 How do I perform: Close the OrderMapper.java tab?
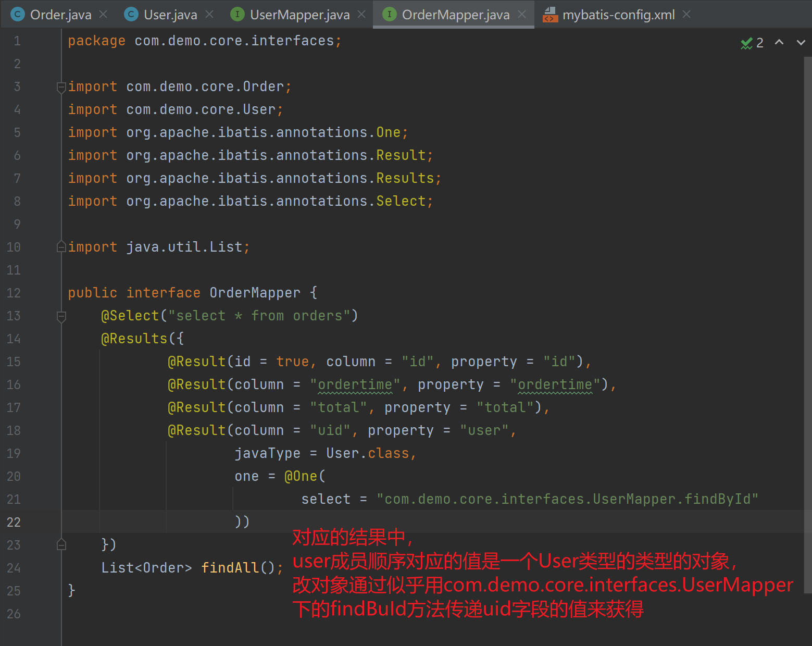(x=522, y=15)
